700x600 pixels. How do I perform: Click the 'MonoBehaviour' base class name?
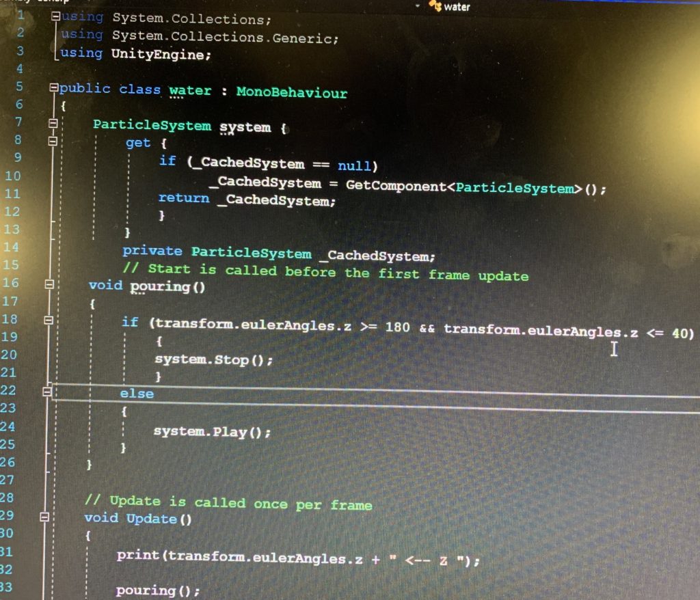(292, 92)
